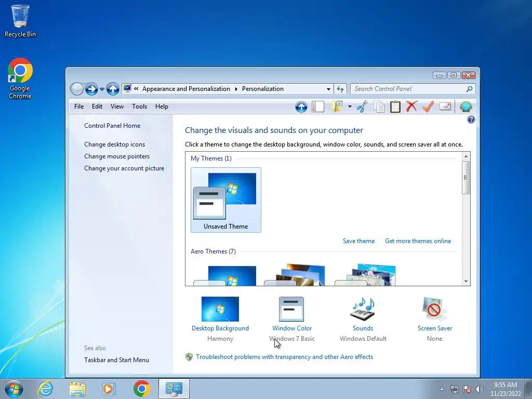Open the Windows Start button
This screenshot has width=532, height=399.
[14, 389]
